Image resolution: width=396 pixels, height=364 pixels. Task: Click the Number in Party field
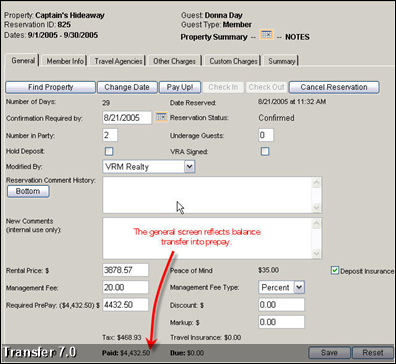click(110, 135)
